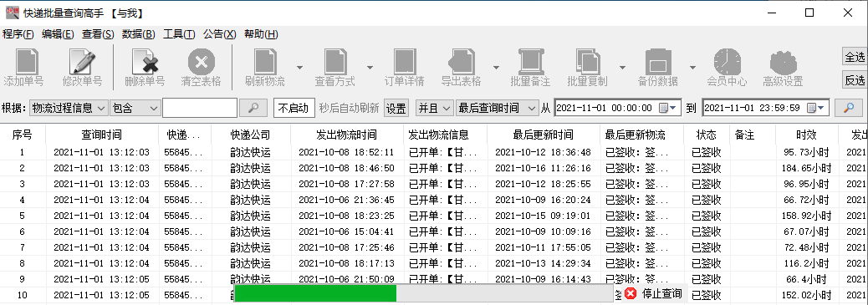Screen dimensions: 868x305
Task: Open the 物流过程信息 field dropdown
Action: [68, 108]
